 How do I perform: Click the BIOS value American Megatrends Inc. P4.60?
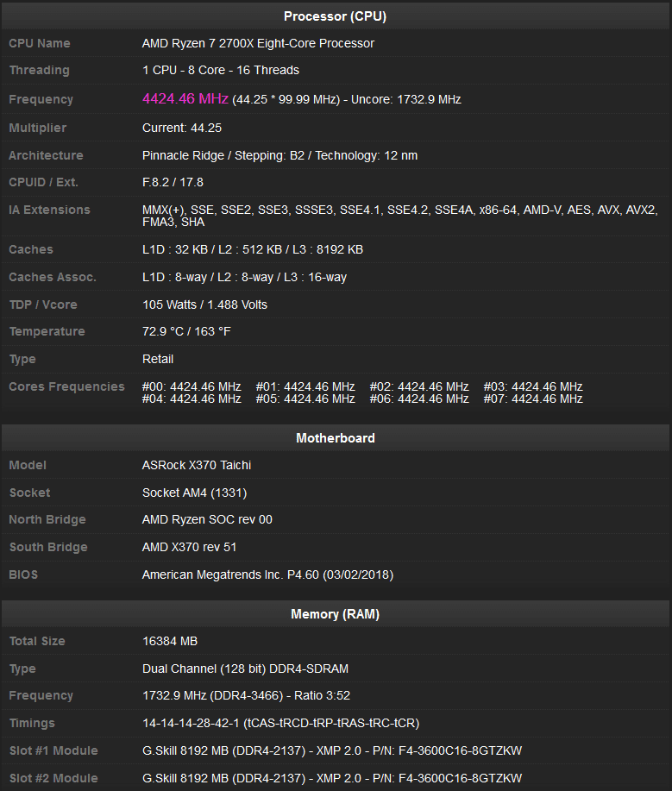(267, 574)
